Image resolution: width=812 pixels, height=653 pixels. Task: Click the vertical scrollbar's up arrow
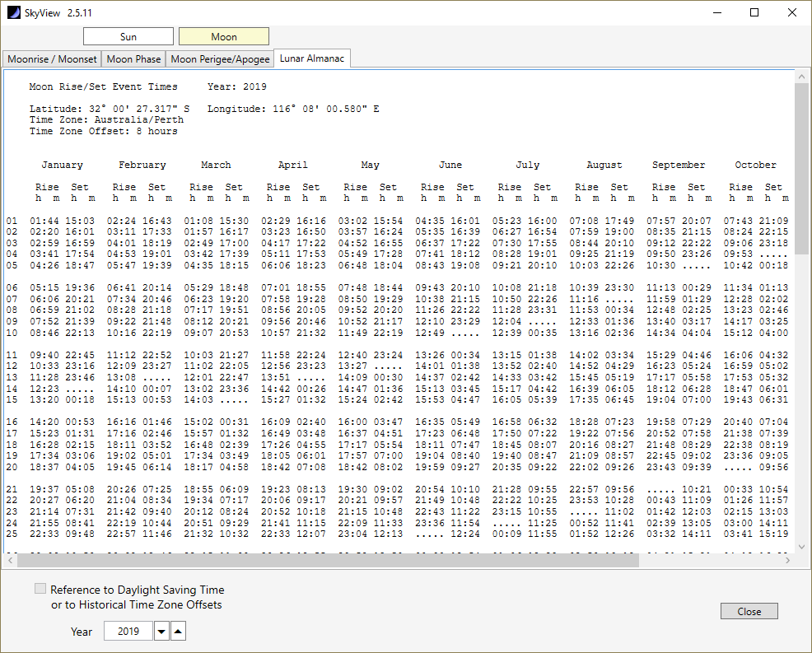pyautogui.click(x=801, y=75)
